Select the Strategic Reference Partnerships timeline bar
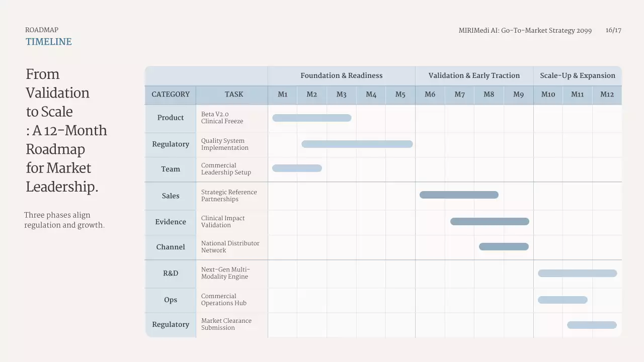Viewport: 644px width, 362px height. pos(459,195)
